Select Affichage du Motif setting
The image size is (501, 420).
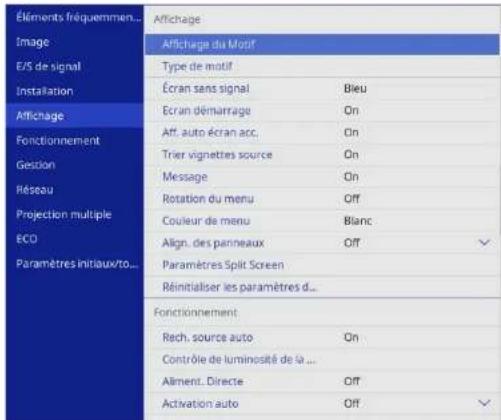click(x=322, y=44)
